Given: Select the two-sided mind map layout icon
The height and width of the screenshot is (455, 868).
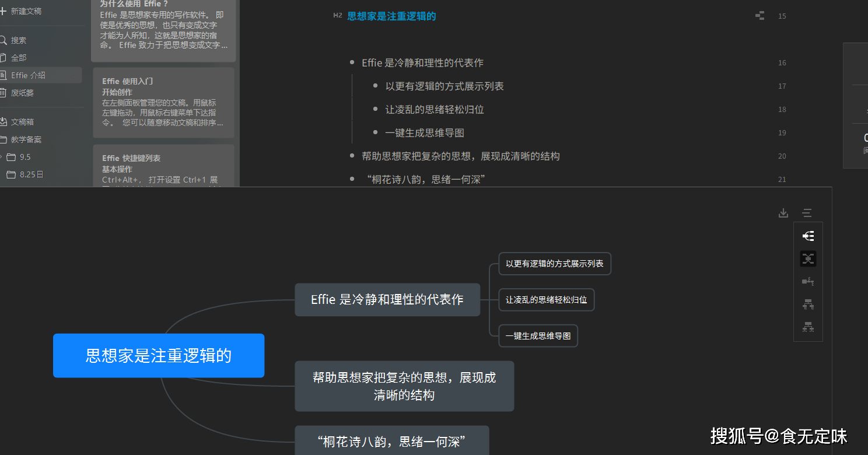Looking at the screenshot, I should [808, 258].
